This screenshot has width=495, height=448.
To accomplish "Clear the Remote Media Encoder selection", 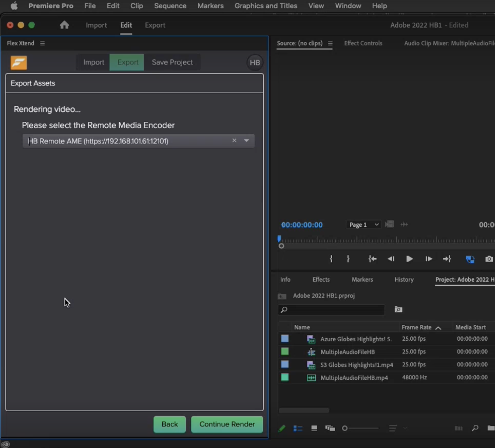I will click(234, 141).
